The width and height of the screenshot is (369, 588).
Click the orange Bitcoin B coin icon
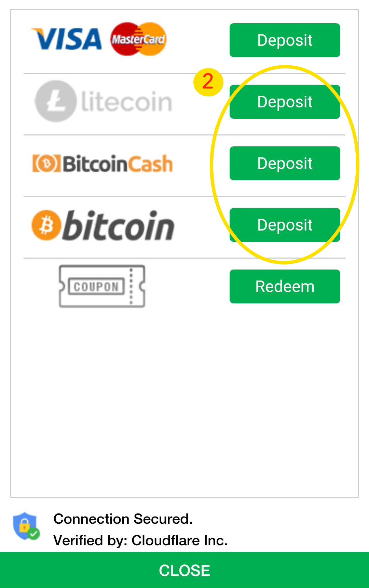(x=46, y=225)
